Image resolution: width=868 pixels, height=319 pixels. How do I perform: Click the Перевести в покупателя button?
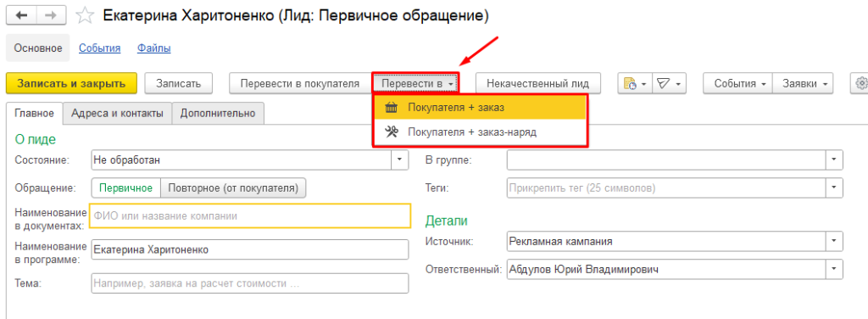[x=300, y=84]
